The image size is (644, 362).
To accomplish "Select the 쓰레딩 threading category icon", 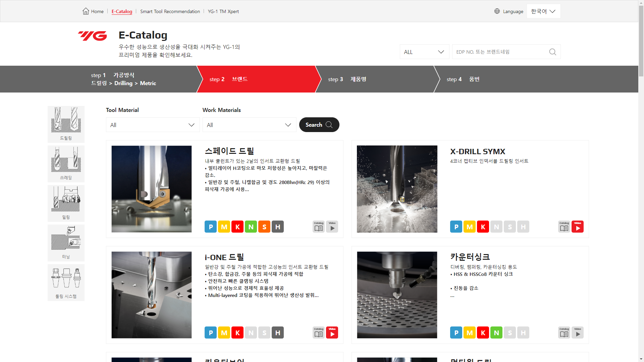I will pos(66,164).
